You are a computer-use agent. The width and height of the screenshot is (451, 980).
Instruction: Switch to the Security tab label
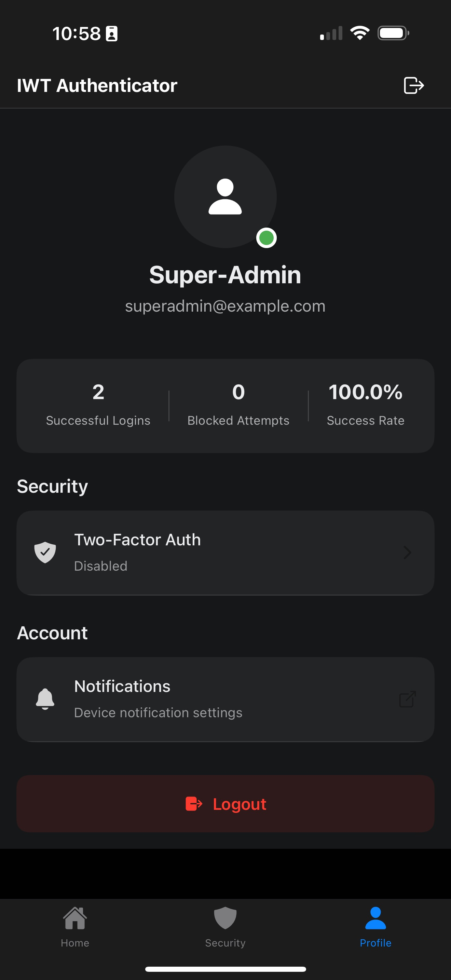(225, 943)
